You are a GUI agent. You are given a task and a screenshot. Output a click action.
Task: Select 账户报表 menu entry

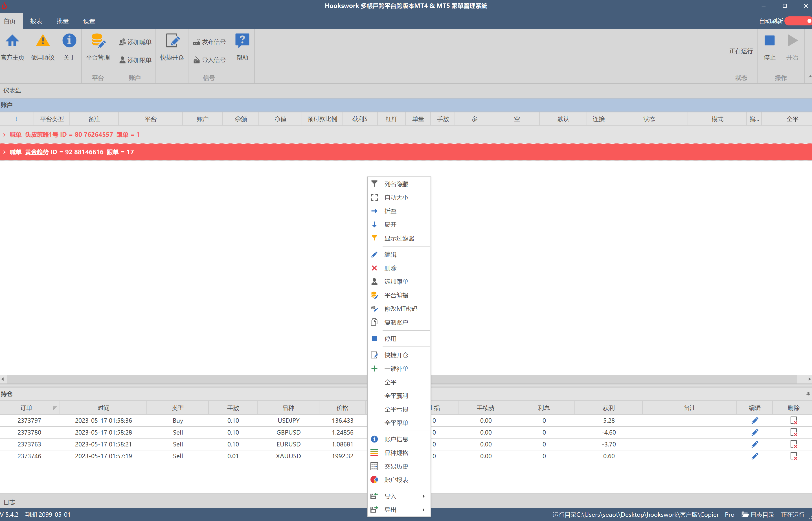coord(399,480)
